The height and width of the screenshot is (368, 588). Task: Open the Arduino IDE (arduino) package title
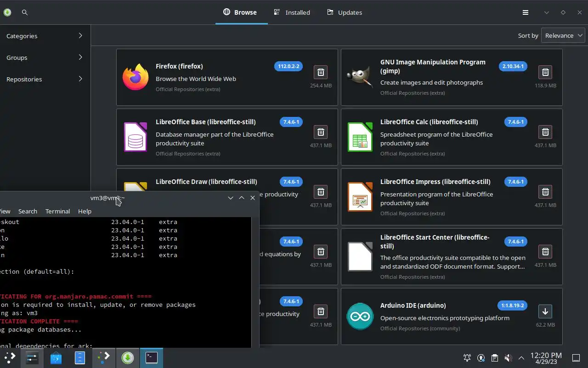tap(413, 305)
